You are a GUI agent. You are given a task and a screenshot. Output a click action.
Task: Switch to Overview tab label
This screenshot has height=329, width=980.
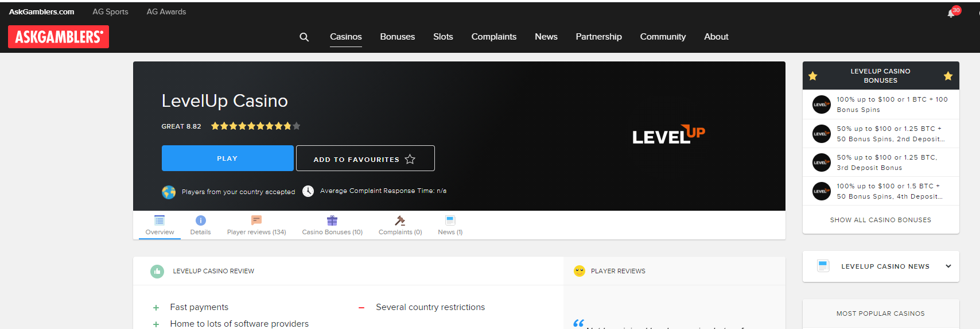[x=160, y=232]
